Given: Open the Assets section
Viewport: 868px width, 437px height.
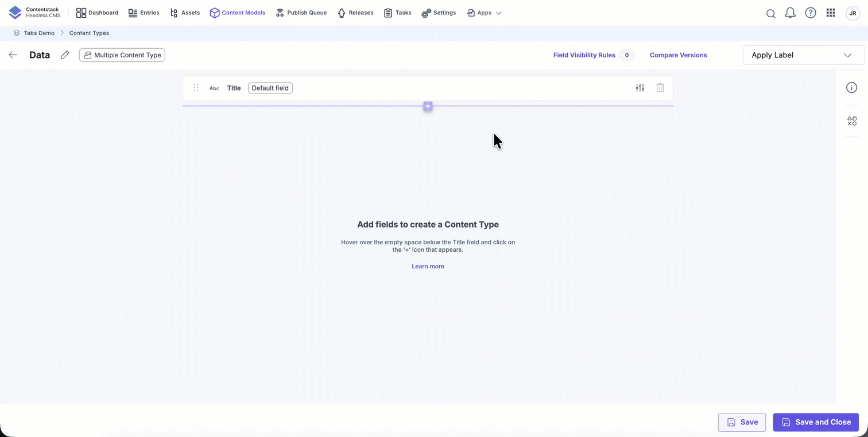Looking at the screenshot, I should (x=185, y=13).
